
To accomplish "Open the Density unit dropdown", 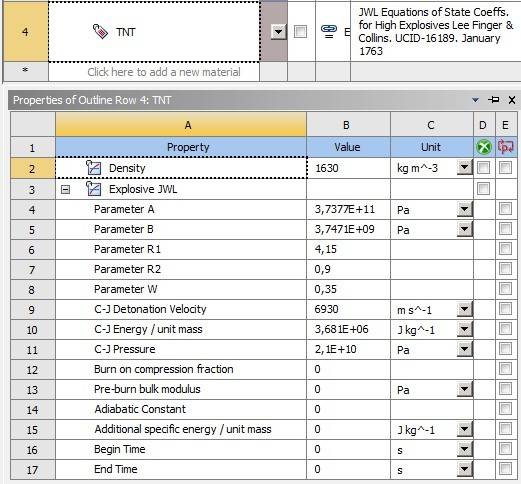I will tap(464, 168).
